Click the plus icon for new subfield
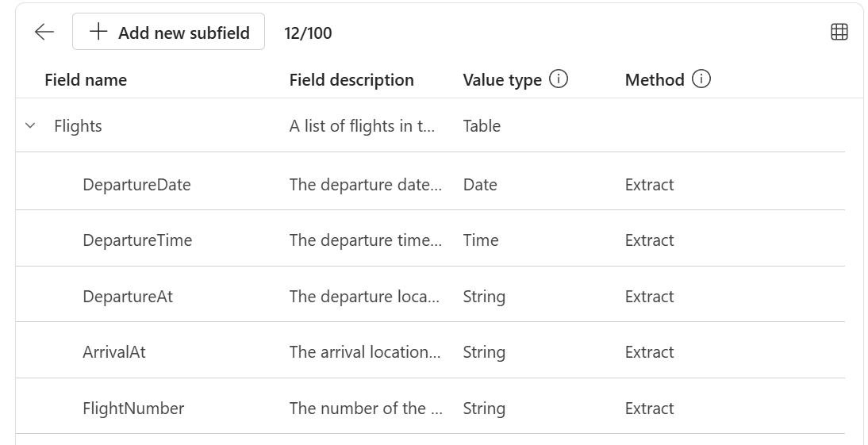868x445 pixels. point(98,32)
